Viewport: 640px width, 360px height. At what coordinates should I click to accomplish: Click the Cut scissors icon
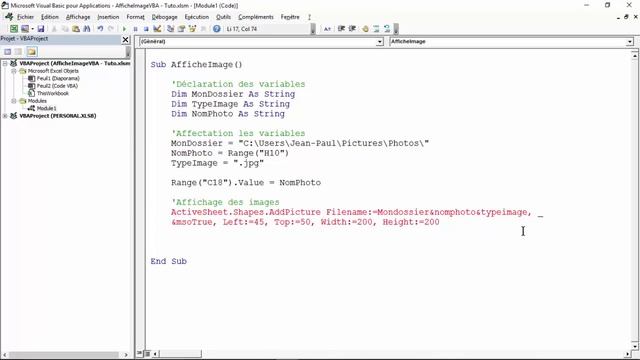(x=54, y=29)
